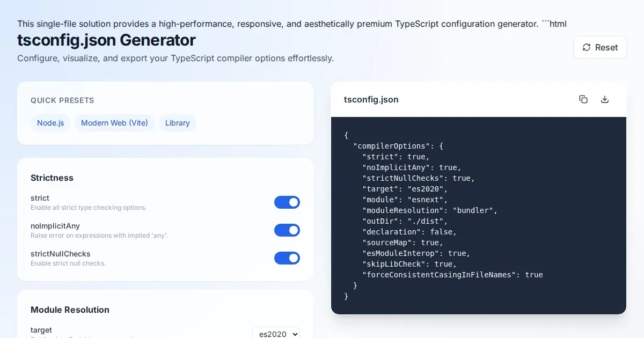Click the tsconfig.json Generator page title
644x338 pixels.
pyautogui.click(x=106, y=40)
